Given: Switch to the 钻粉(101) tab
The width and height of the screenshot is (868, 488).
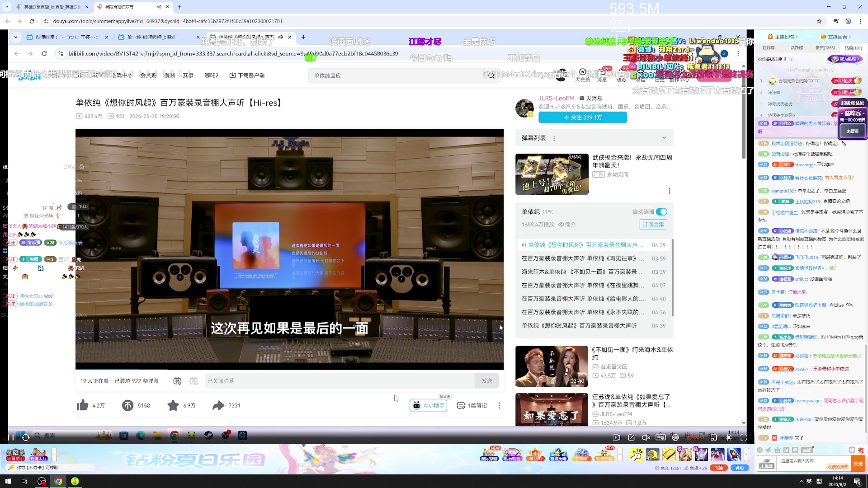Looking at the screenshot, I should [854, 48].
